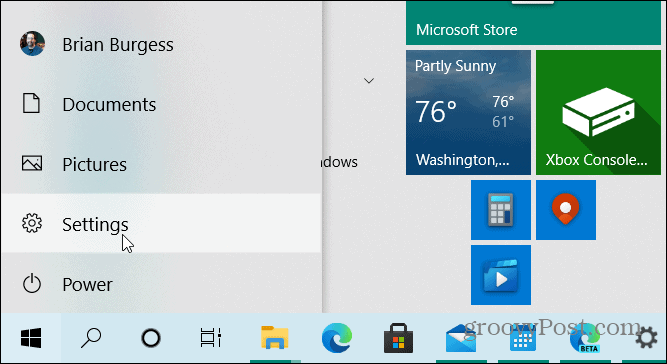Open File Explorer from taskbar
This screenshot has width=667, height=364.
[275, 338]
